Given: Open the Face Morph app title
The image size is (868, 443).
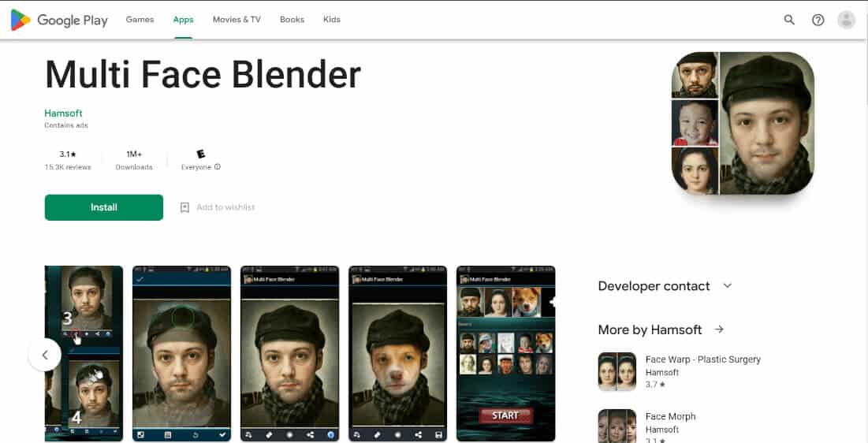Looking at the screenshot, I should coord(670,416).
